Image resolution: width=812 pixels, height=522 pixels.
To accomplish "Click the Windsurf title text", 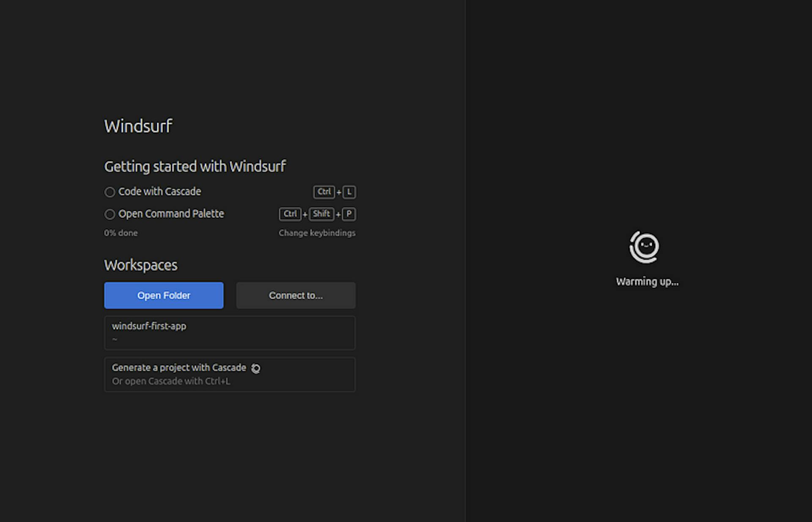I will coord(138,126).
